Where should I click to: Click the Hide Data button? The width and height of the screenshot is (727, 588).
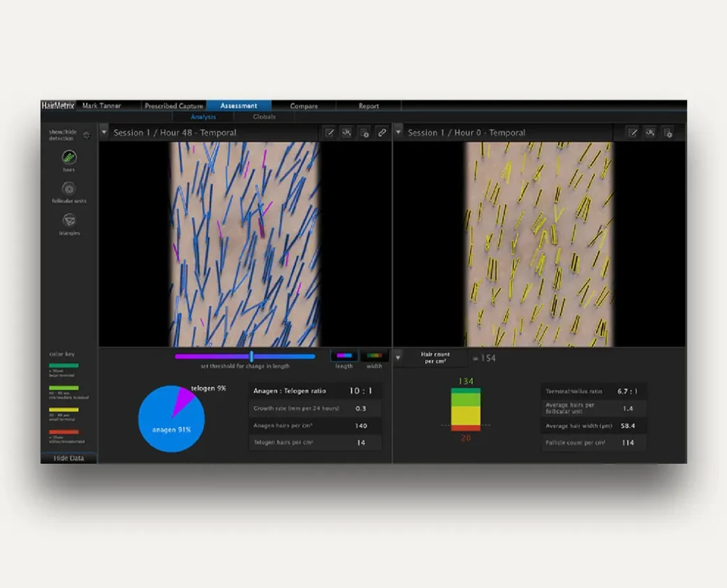(69, 458)
